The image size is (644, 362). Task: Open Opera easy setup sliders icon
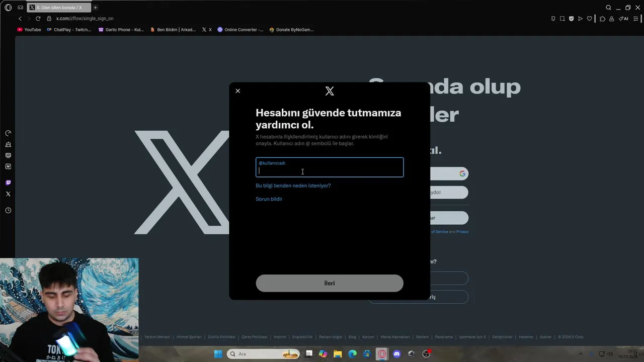[x=636, y=19]
